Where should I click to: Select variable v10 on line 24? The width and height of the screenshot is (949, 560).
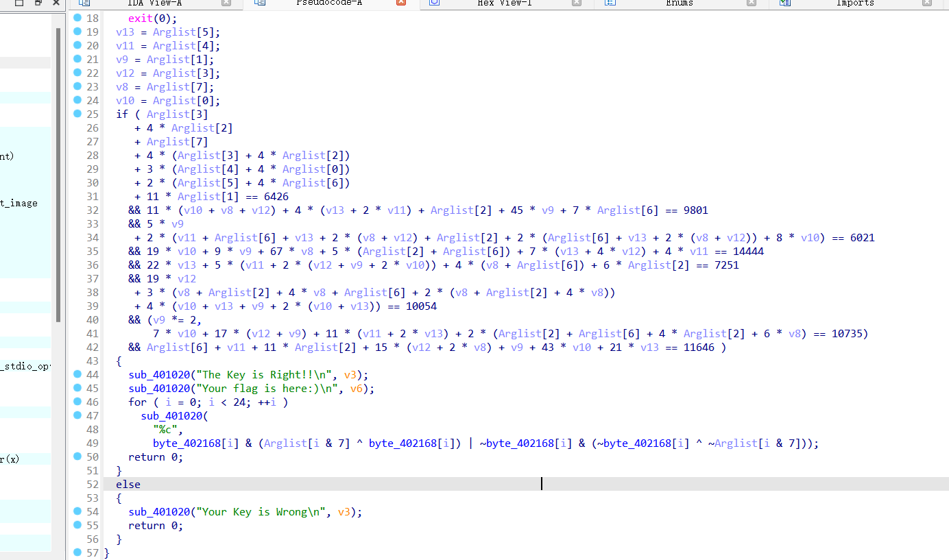click(125, 101)
